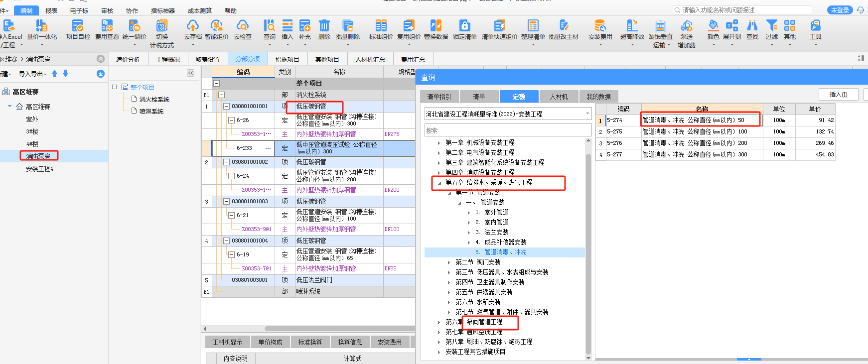Switch to 人材机汇总 tab
The width and height of the screenshot is (868, 364).
370,59
